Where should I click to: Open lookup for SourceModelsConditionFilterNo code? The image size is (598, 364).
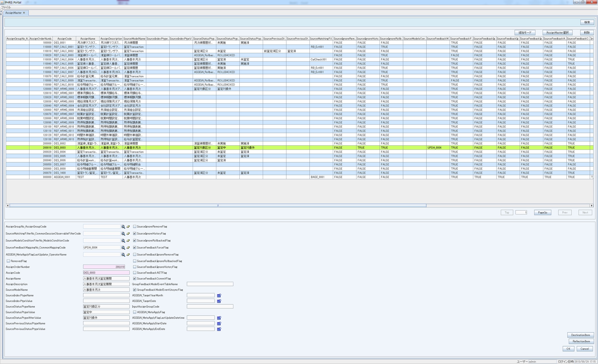pyautogui.click(x=123, y=241)
